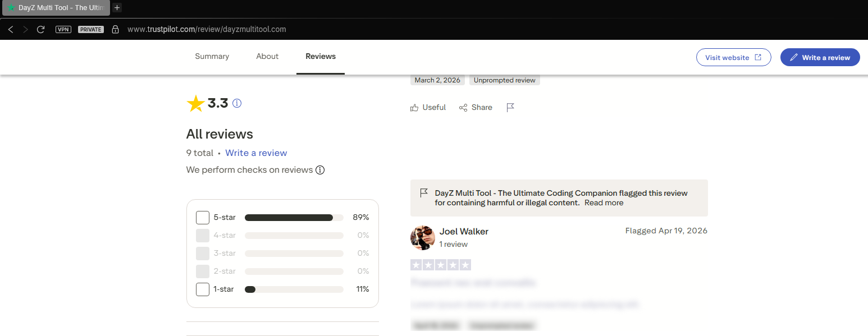This screenshot has height=336, width=868.
Task: Reload the page with the refresh icon
Action: pyautogui.click(x=40, y=29)
